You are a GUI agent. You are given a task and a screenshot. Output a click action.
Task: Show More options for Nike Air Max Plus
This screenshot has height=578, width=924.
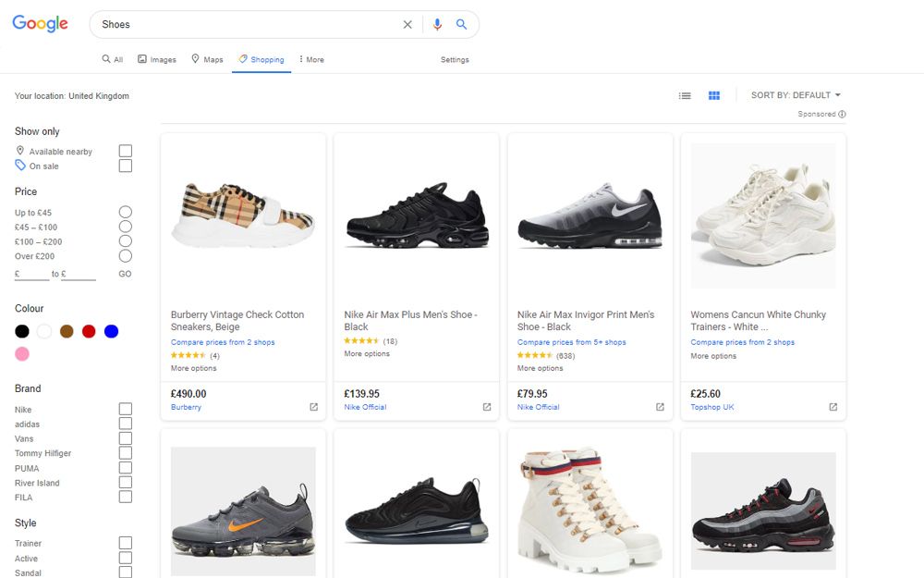click(367, 354)
